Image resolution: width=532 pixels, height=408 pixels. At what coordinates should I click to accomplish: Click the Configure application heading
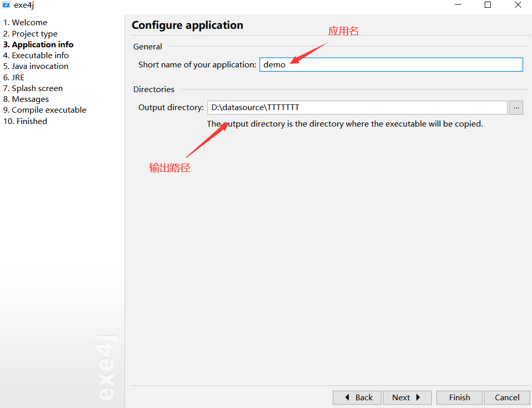tap(188, 25)
